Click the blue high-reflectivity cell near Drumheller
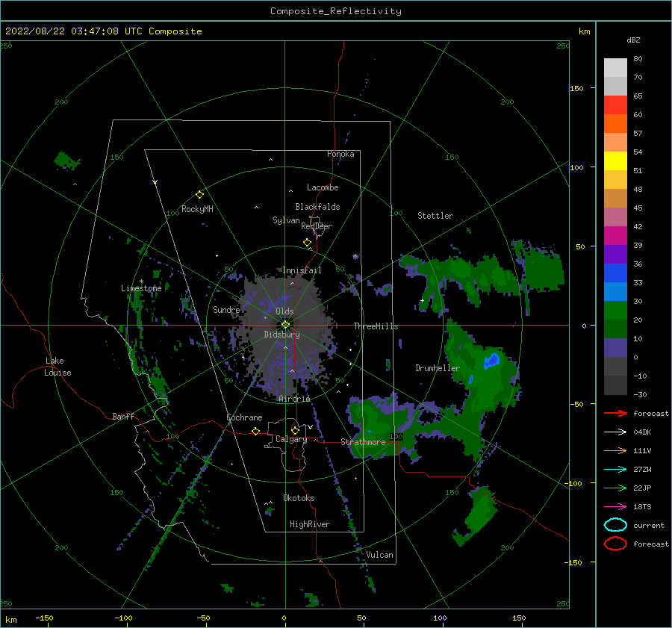672x628 pixels. [491, 360]
